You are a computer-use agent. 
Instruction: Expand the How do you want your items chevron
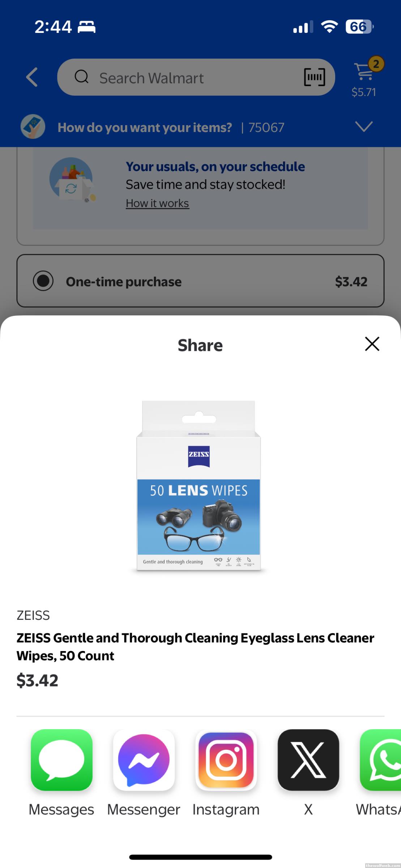point(364,127)
